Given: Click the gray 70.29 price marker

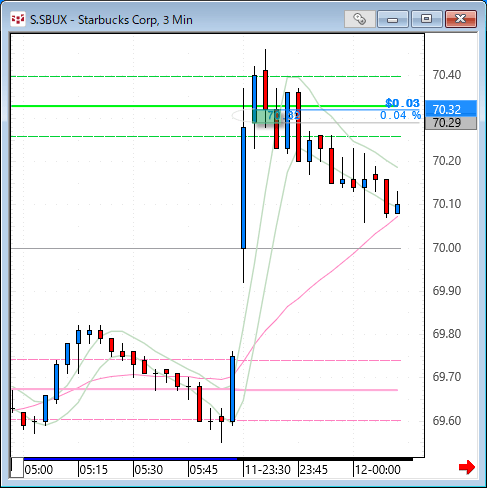Looking at the screenshot, I should tap(451, 123).
